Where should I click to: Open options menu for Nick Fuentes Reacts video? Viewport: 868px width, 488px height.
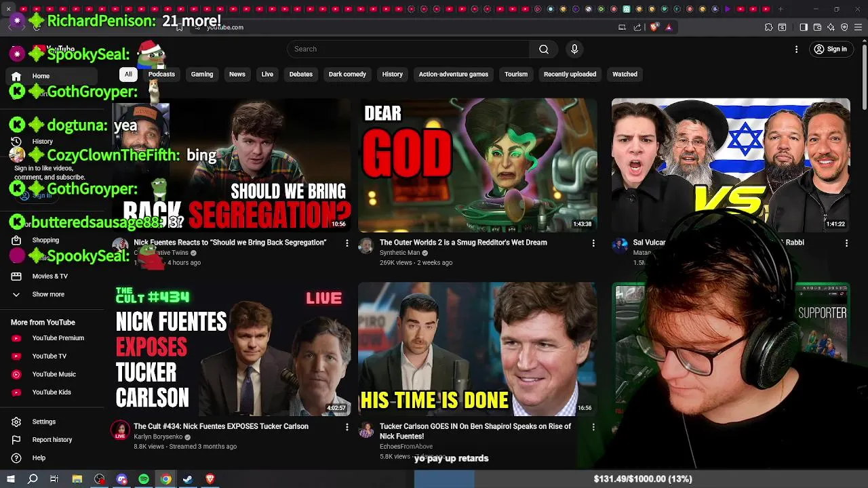click(x=347, y=243)
